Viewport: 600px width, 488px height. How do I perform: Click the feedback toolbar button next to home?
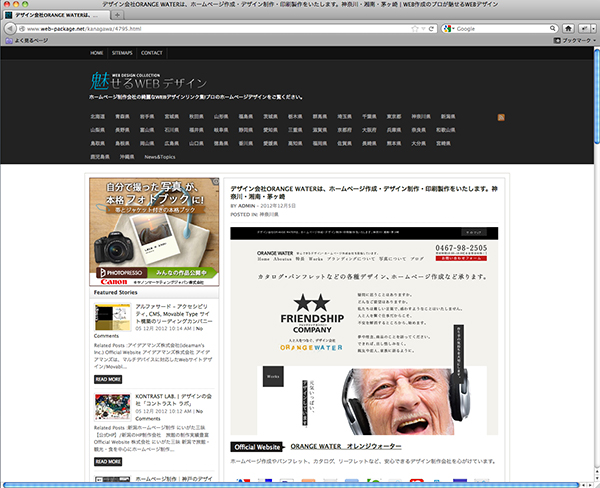click(x=584, y=29)
